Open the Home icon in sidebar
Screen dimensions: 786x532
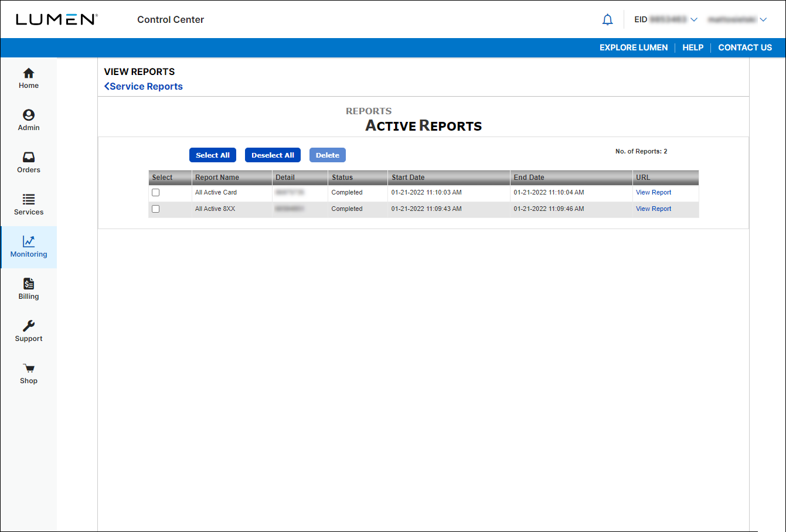[29, 73]
